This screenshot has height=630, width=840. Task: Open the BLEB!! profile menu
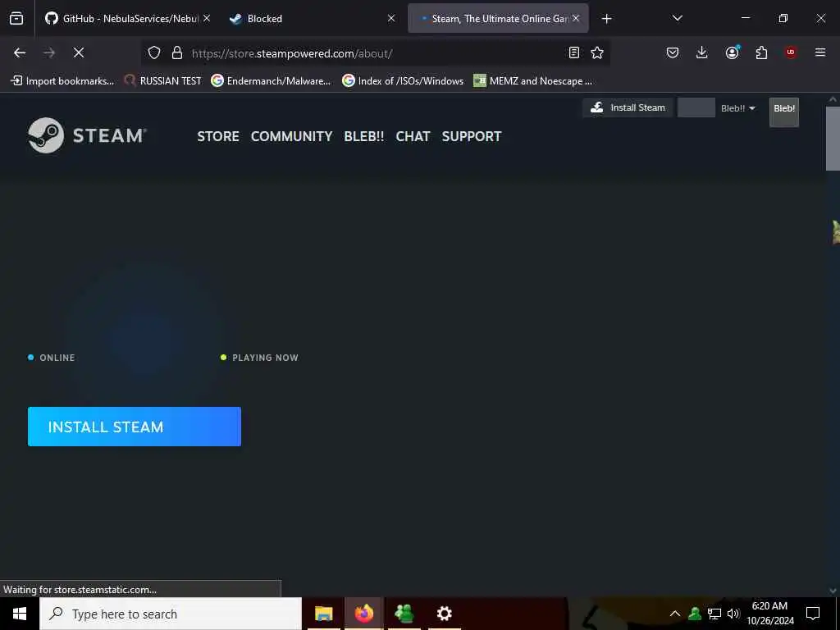(x=363, y=136)
